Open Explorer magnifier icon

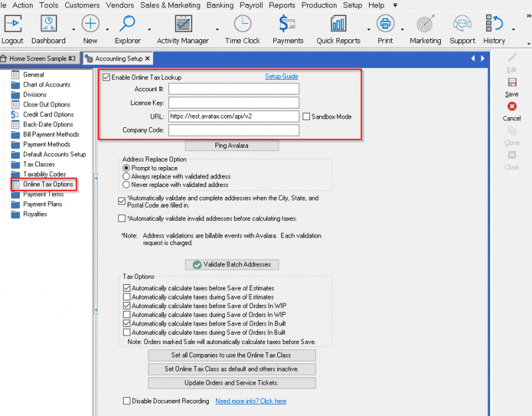[127, 24]
